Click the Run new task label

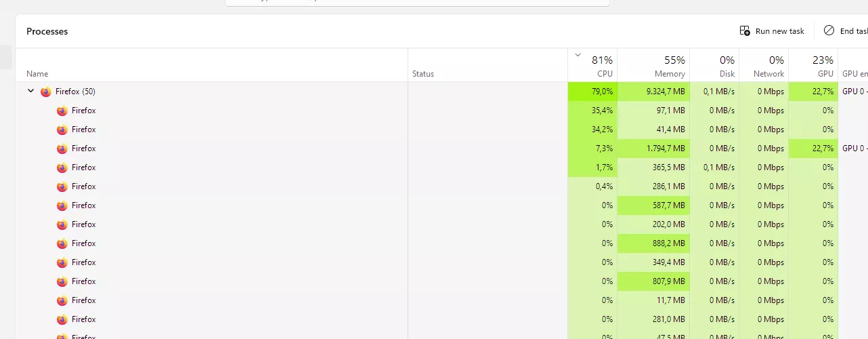780,31
